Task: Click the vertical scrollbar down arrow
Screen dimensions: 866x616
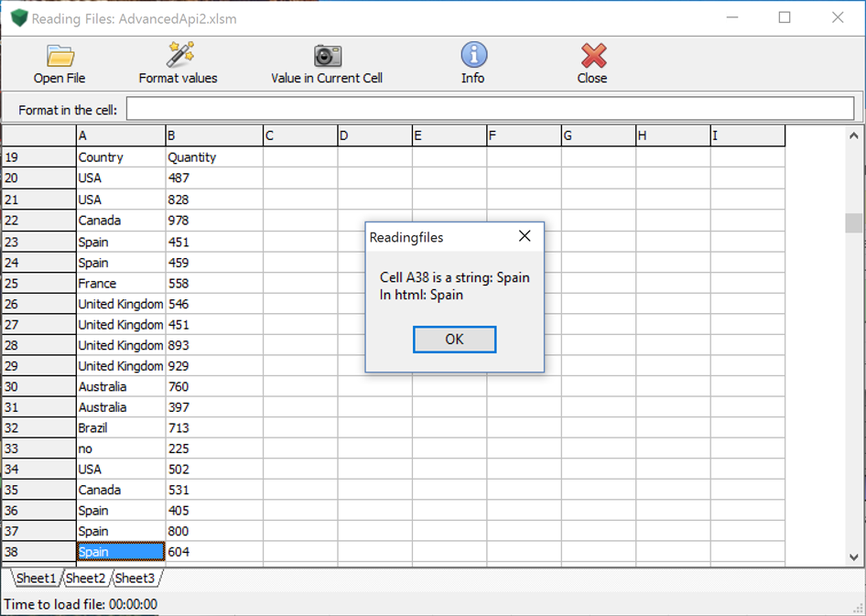Action: 854,557
